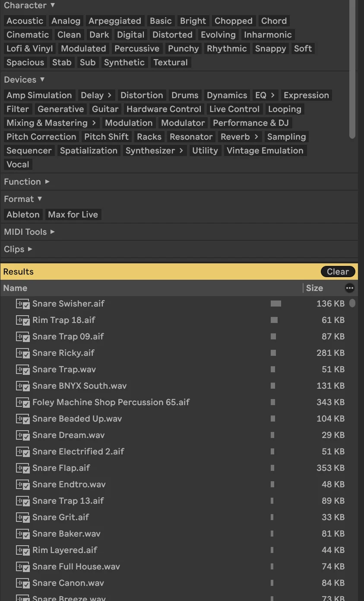Click the results list scrollbar thumb
Viewport: 364px width, 601px height.
352,303
